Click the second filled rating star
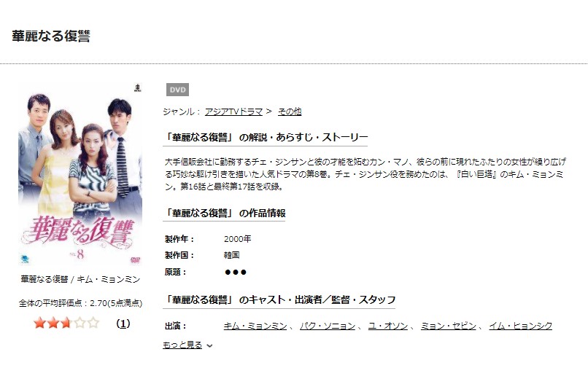Screen dimensions: 588x368 click(53, 323)
